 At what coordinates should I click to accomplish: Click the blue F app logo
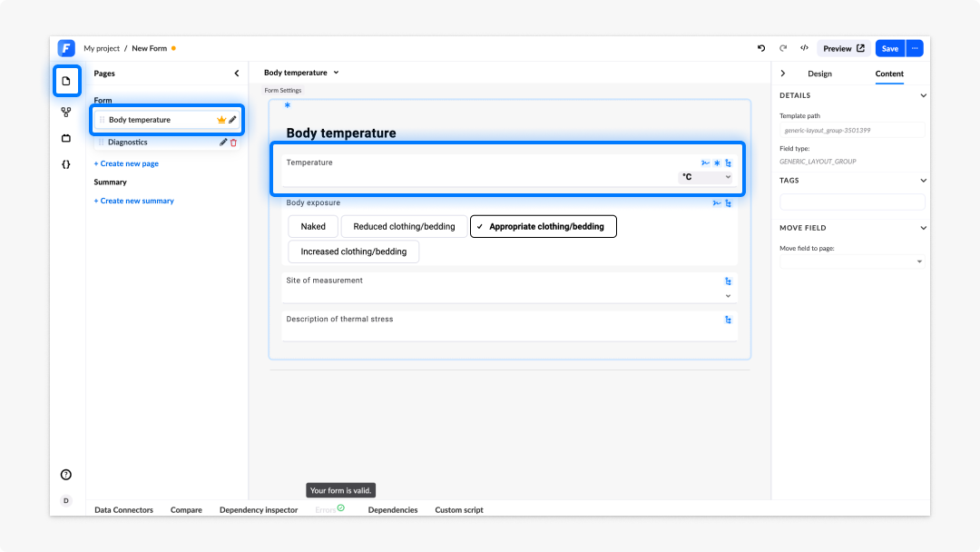pyautogui.click(x=66, y=48)
